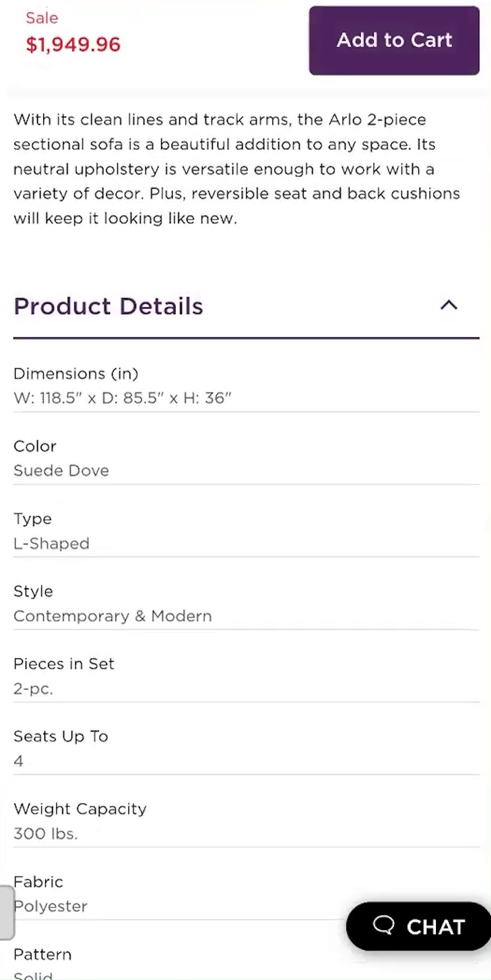The image size is (491, 980).
Task: Click the Color field label
Action: 35,446
